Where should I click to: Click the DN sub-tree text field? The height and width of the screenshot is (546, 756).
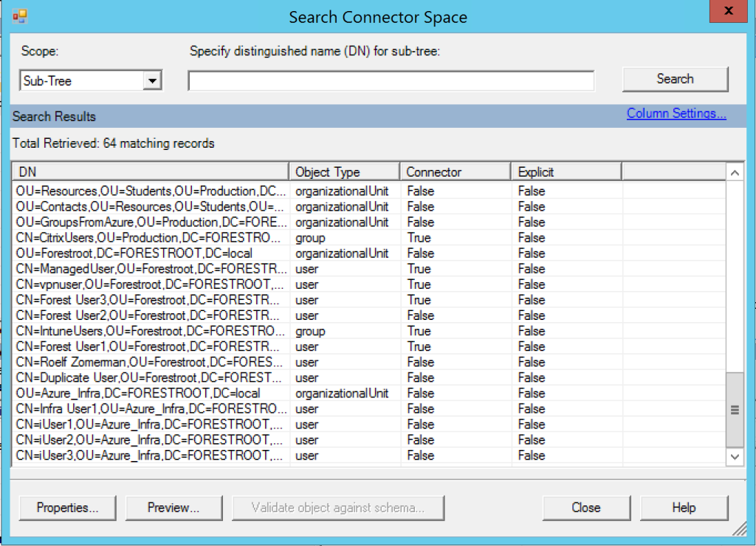tap(391, 81)
